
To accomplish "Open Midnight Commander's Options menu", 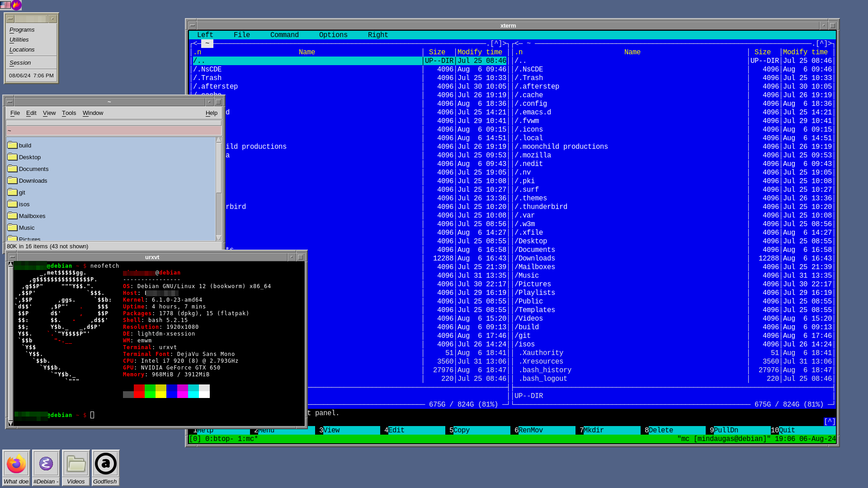I will 333,35.
